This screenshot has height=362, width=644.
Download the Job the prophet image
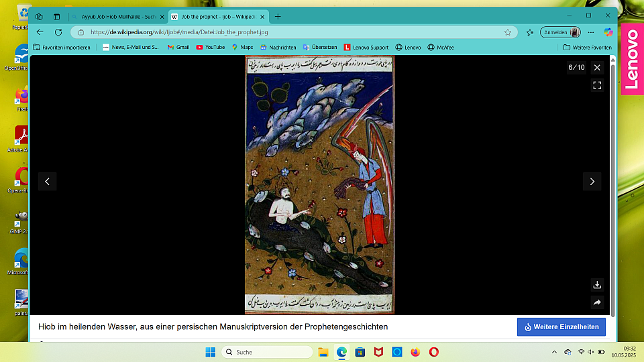[x=597, y=284]
